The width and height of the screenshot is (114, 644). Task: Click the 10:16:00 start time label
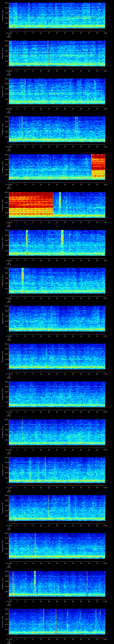(x=9, y=601)
